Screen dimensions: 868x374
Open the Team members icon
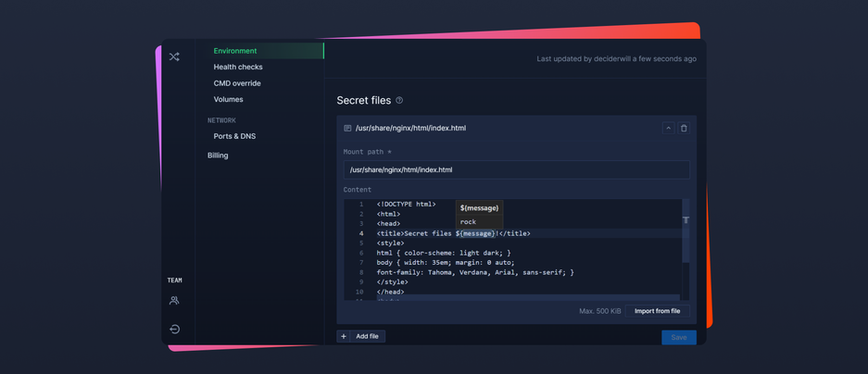point(174,301)
